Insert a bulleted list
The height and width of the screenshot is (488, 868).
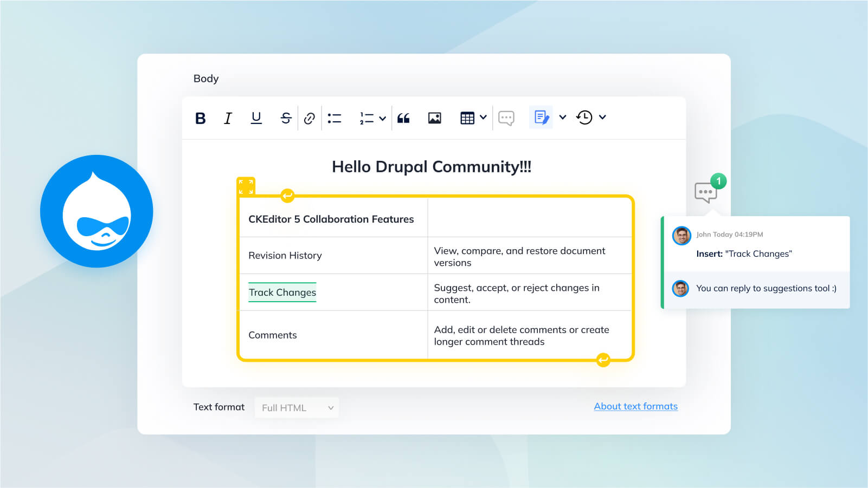tap(335, 118)
